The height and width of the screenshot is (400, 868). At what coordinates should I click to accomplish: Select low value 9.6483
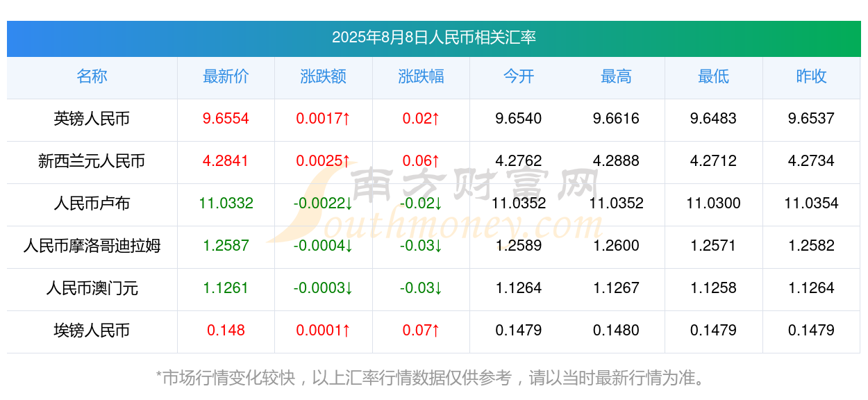[714, 119]
